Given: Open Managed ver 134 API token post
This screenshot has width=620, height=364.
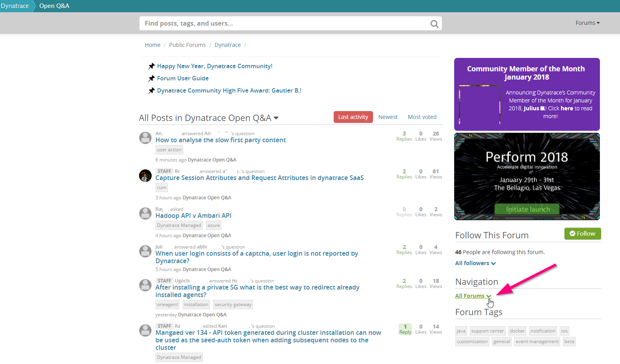Looking at the screenshot, I should click(268, 340).
